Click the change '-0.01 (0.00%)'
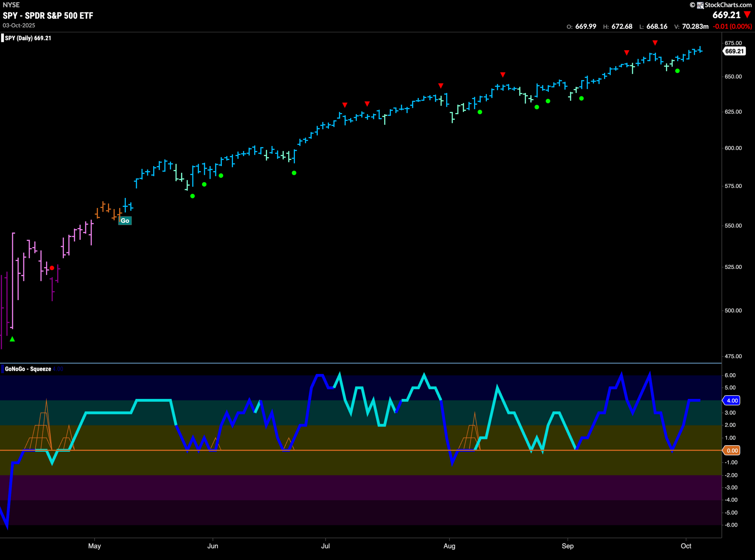The width and height of the screenshot is (755, 560). [732, 27]
